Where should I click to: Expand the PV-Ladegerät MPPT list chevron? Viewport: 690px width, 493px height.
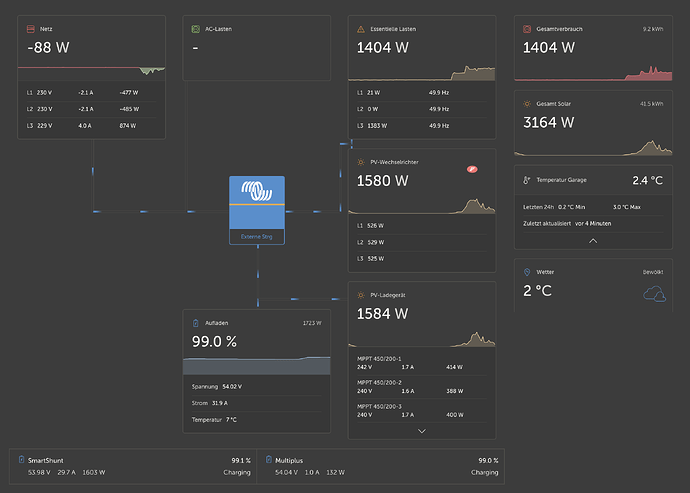[421, 430]
